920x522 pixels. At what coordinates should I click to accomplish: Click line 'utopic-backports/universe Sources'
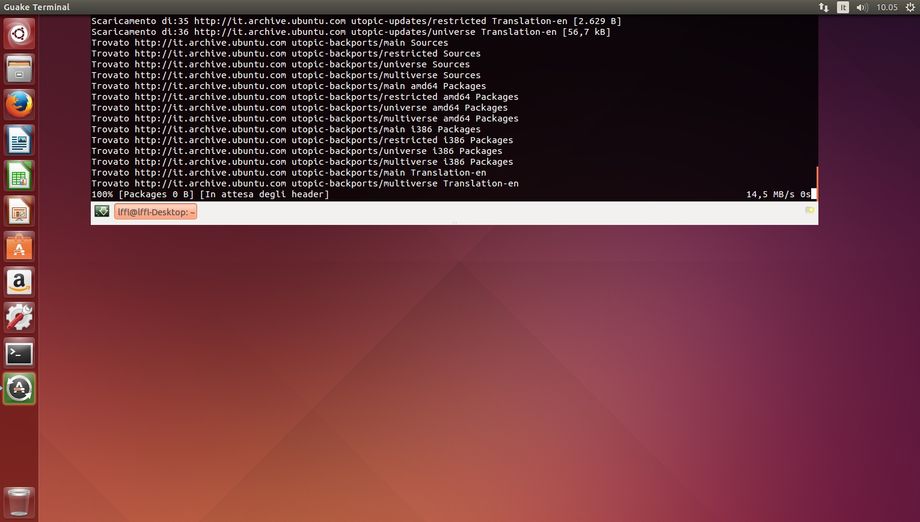[280, 65]
